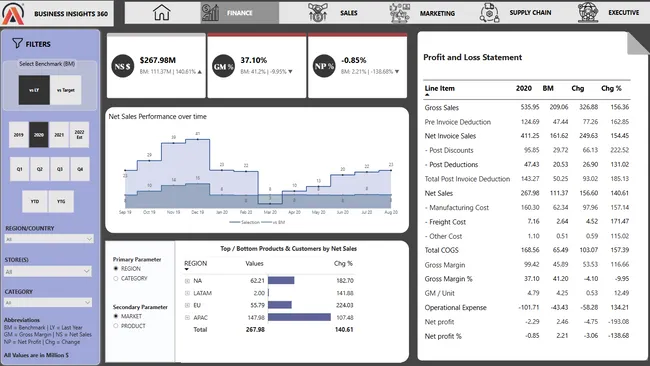Switch to the Executive tab
This screenshot has width=650, height=366.
(x=623, y=13)
